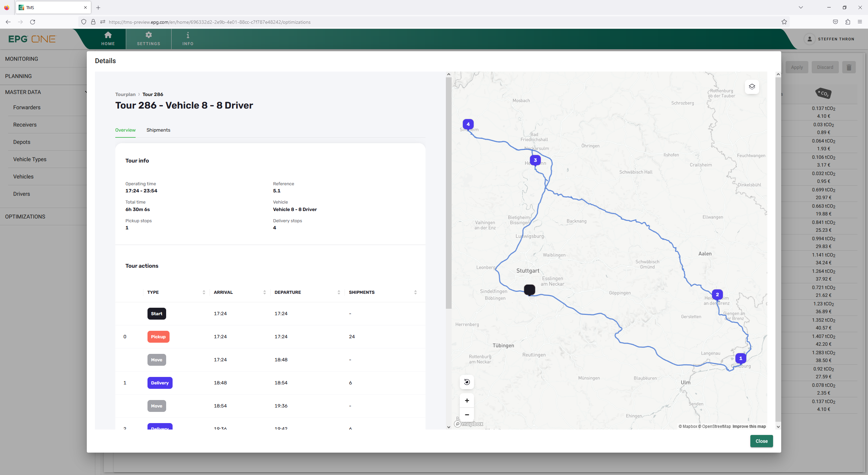Click the Info menu in header

[188, 39]
